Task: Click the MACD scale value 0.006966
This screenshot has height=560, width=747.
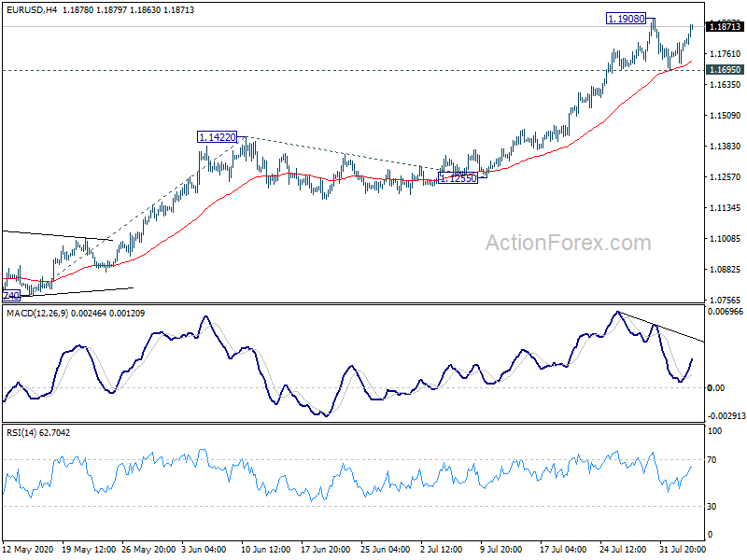Action: point(726,312)
